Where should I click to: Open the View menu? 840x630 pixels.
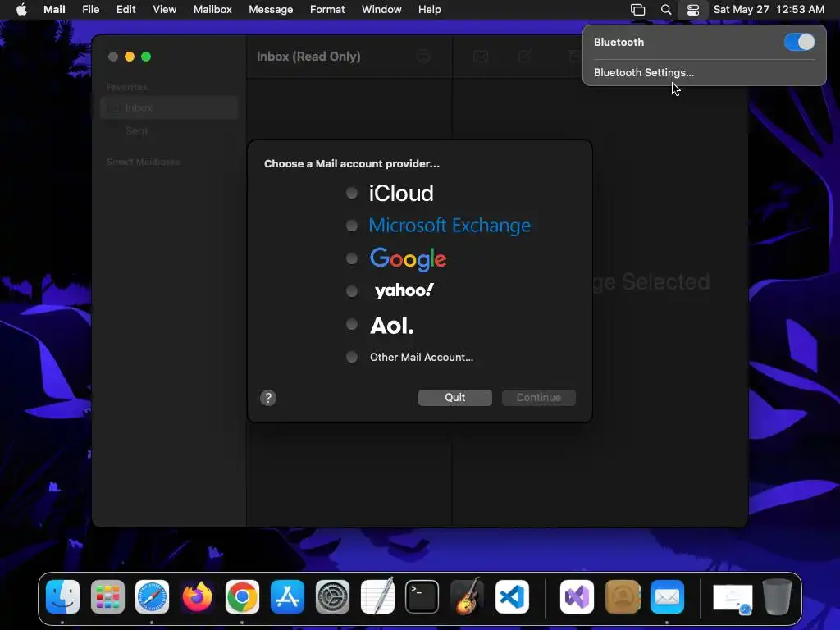click(x=164, y=9)
